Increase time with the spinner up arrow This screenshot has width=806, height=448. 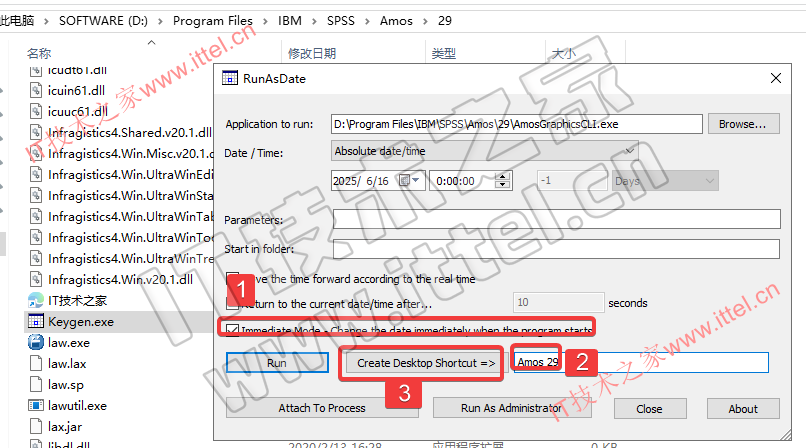click(502, 176)
